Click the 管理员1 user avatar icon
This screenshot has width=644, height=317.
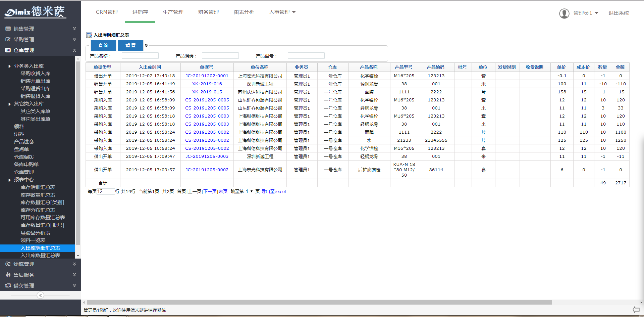564,13
